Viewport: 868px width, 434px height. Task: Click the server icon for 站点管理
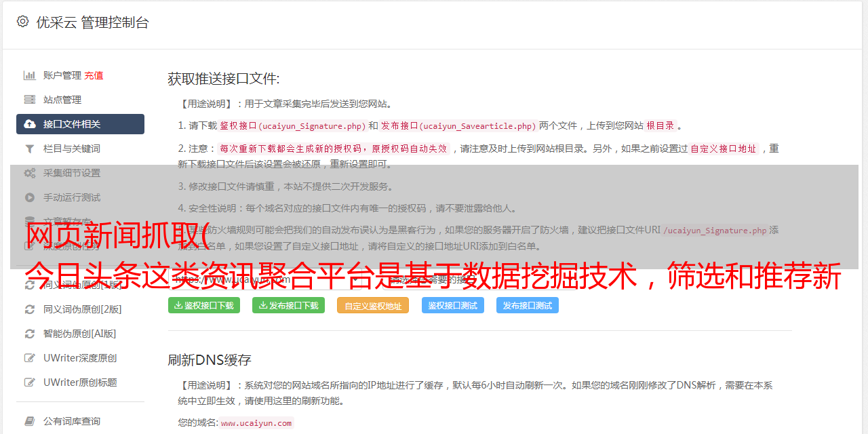(30, 100)
